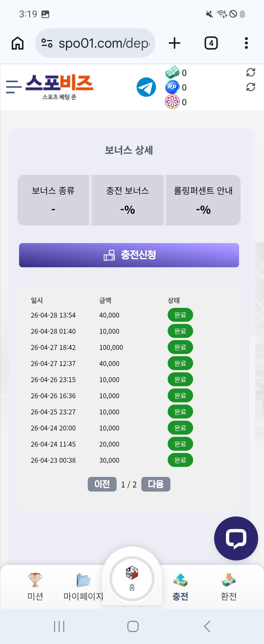Open the Telegram contact icon
Screen dimensions: 264x644
(146, 87)
